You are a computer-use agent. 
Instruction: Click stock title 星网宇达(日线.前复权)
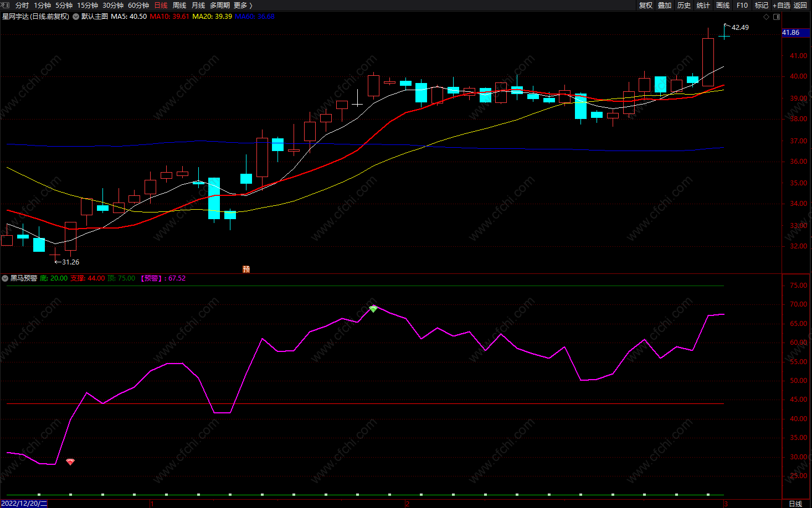click(x=36, y=17)
